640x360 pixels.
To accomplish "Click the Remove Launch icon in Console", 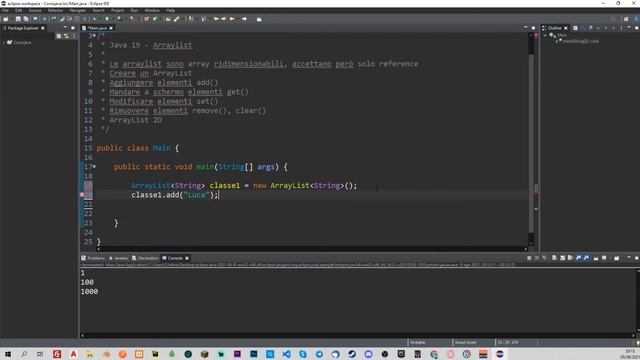I will point(537,258).
